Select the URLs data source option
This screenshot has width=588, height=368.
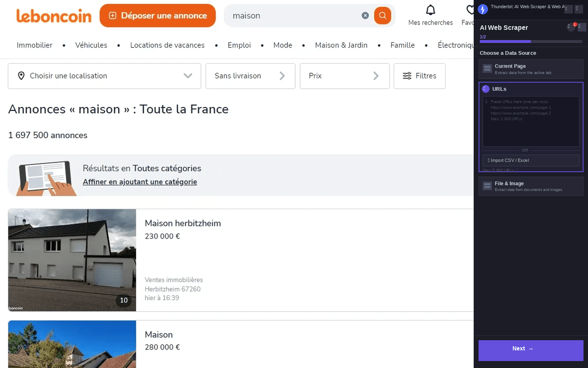[x=531, y=89]
